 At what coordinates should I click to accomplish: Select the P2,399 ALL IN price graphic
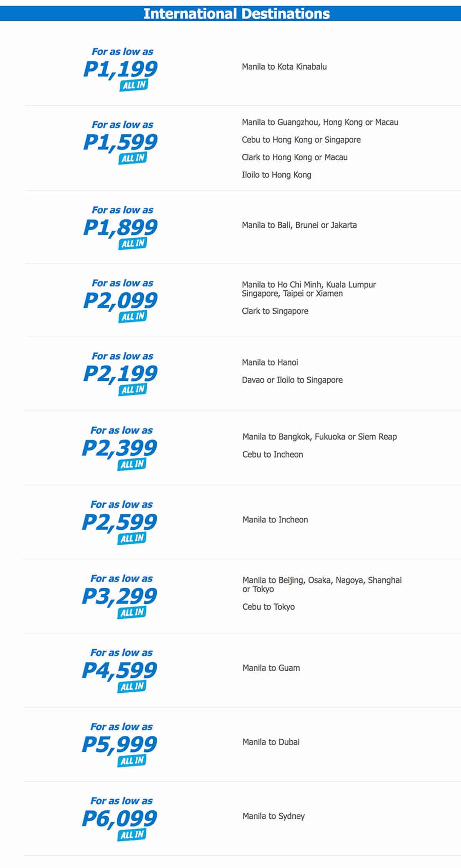119,448
